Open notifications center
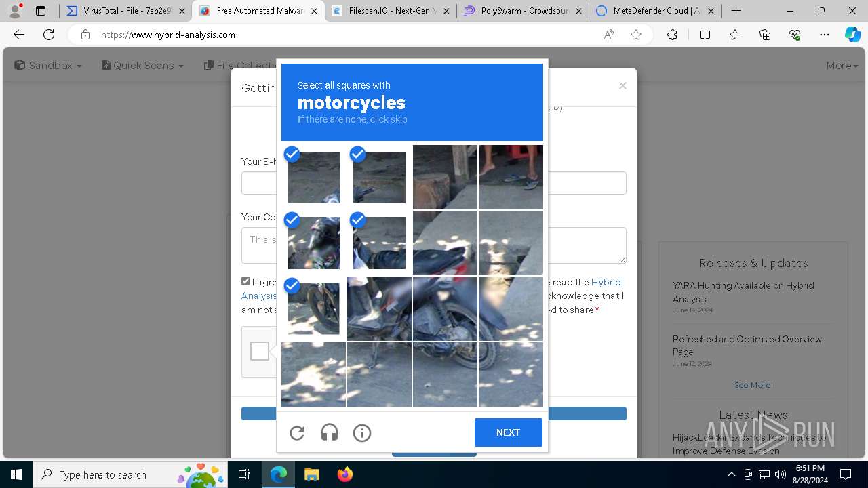 click(846, 474)
